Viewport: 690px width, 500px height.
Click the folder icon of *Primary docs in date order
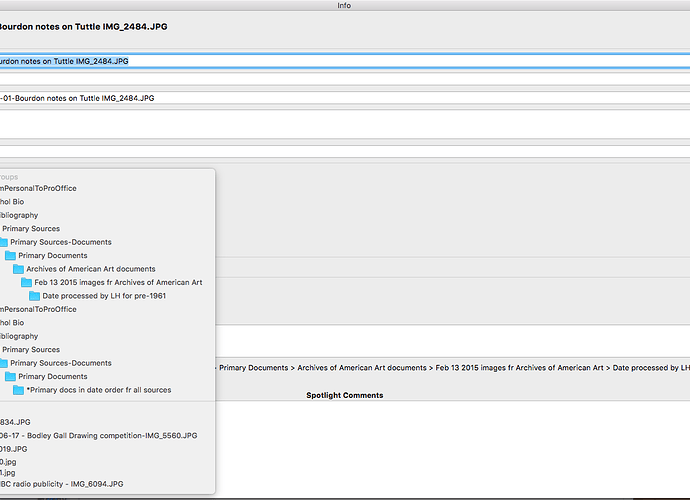click(18, 390)
